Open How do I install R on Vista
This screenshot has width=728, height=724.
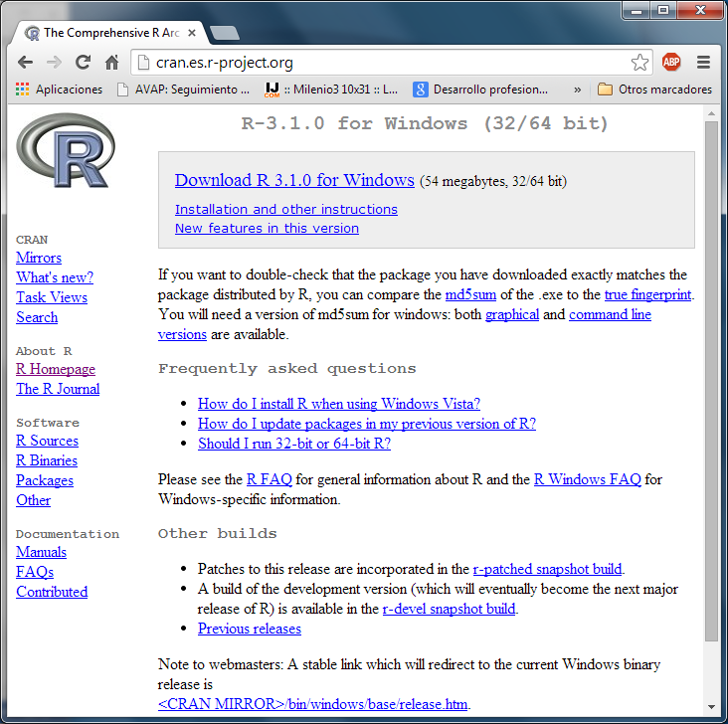[339, 404]
